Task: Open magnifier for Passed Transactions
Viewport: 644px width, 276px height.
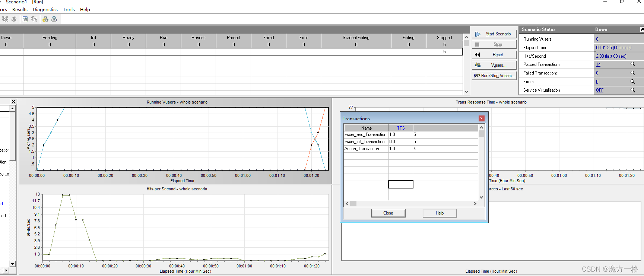Action: point(632,64)
